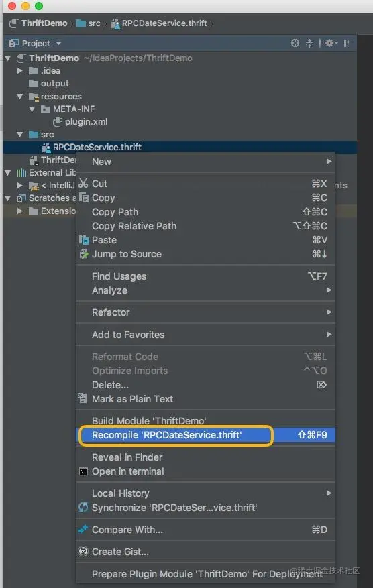Expand the .idea folder
This screenshot has height=588, width=373.
pos(20,70)
